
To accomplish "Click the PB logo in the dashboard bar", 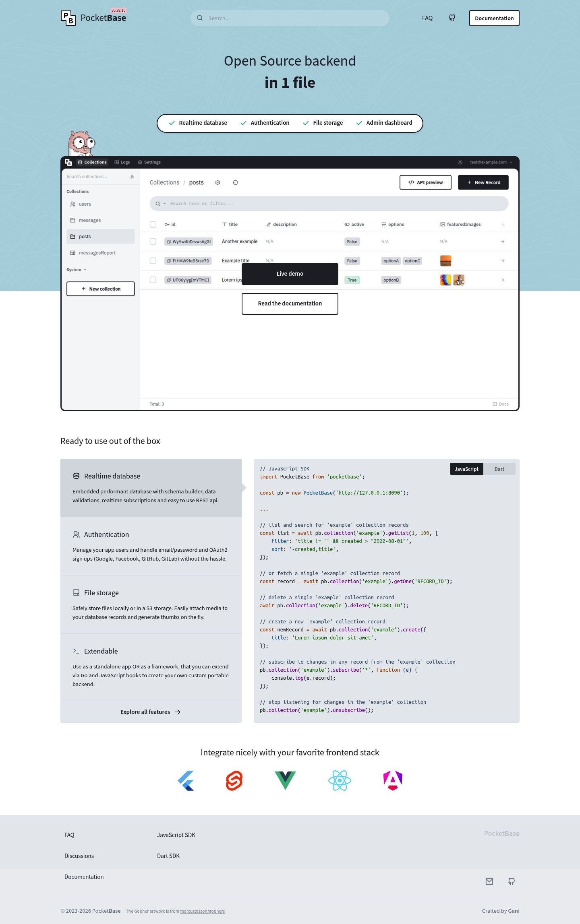I will (x=68, y=162).
